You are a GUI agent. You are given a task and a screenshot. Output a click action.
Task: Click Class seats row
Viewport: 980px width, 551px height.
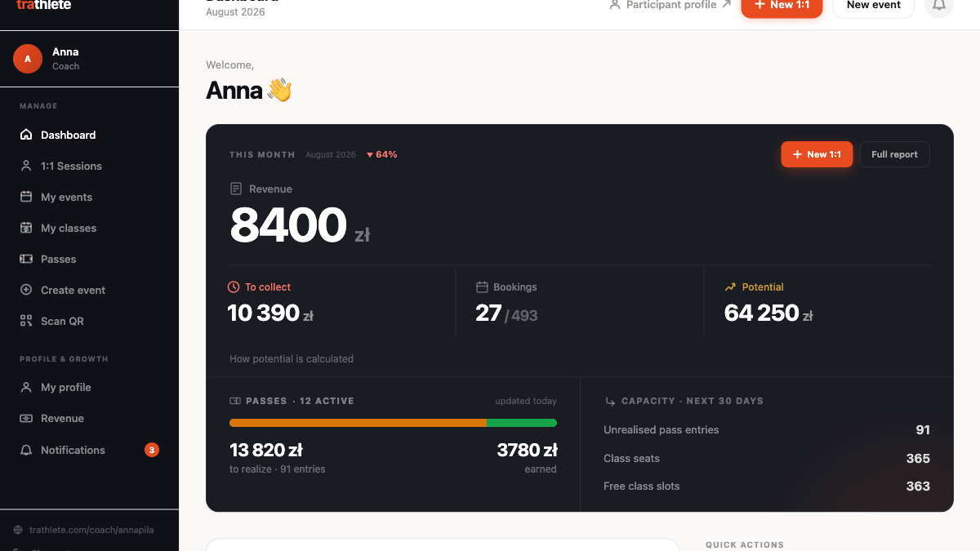(767, 459)
